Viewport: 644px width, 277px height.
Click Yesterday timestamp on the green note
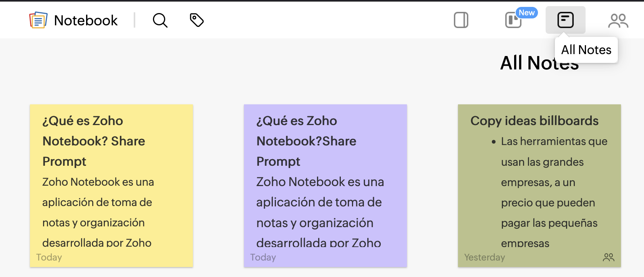[x=485, y=257]
